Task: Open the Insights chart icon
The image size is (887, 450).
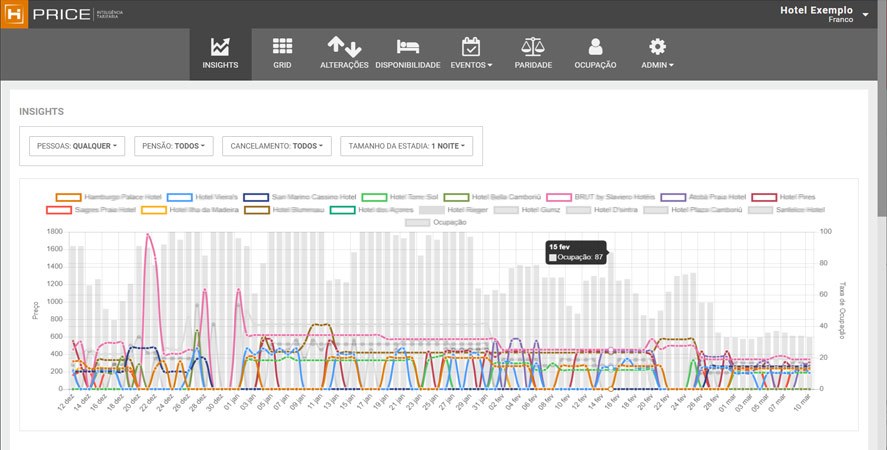Action: click(220, 47)
